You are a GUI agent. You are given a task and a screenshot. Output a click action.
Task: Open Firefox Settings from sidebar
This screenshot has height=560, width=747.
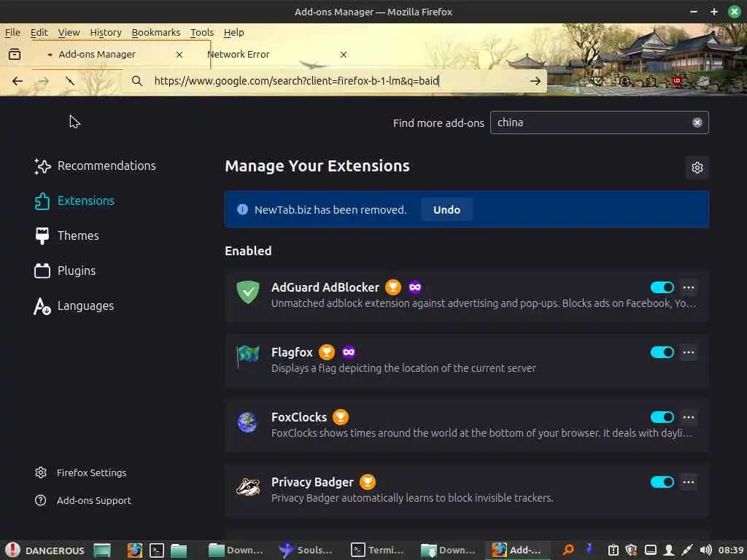click(80, 472)
